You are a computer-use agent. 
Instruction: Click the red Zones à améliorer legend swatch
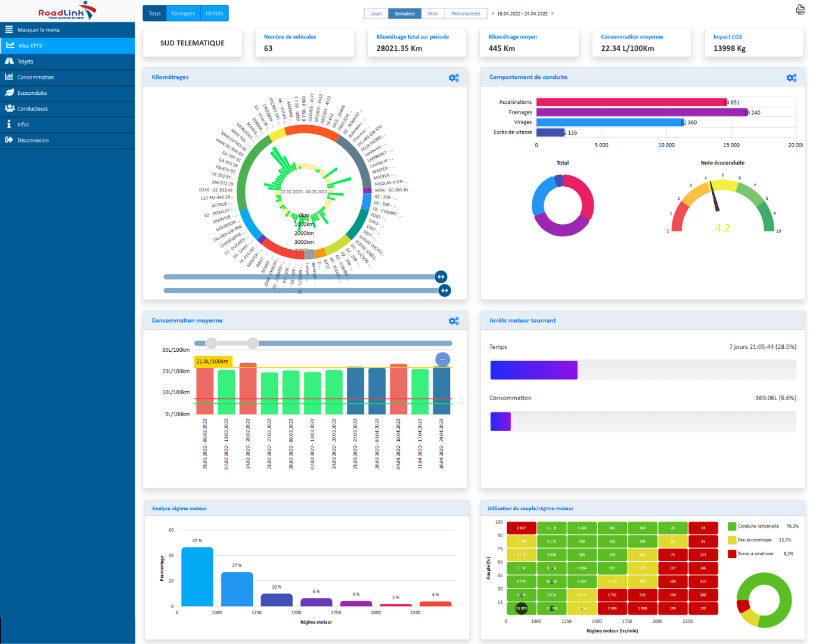(x=732, y=554)
